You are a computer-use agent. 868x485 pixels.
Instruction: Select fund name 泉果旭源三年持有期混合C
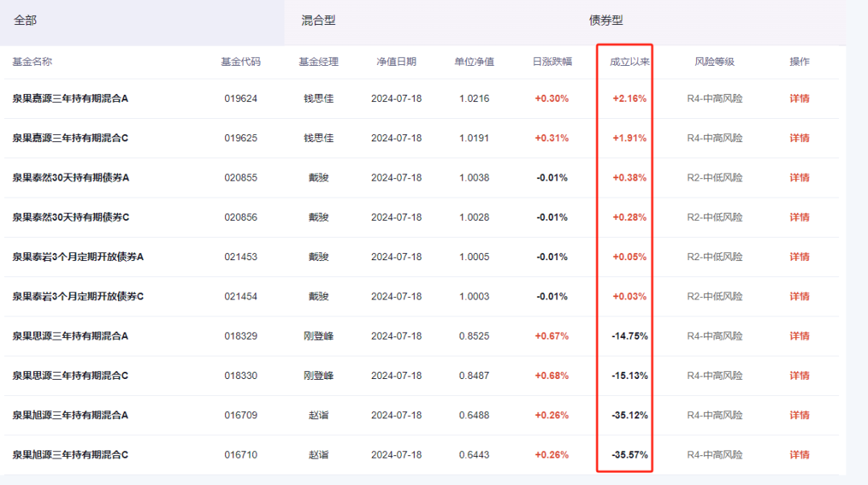(x=70, y=454)
